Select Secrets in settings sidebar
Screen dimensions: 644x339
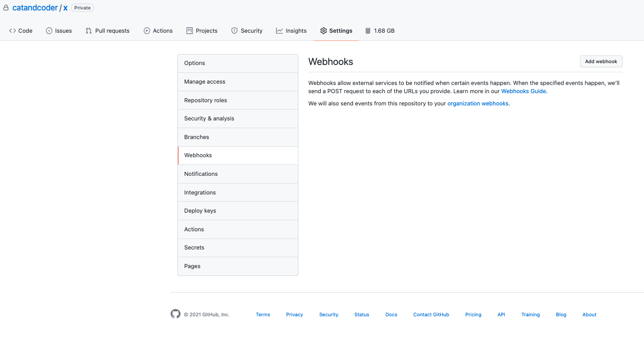(194, 248)
